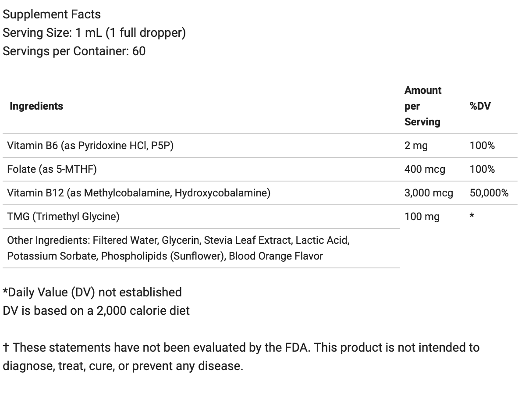
Task: Select the Vitamin B6 ingredient row
Action: pos(90,146)
